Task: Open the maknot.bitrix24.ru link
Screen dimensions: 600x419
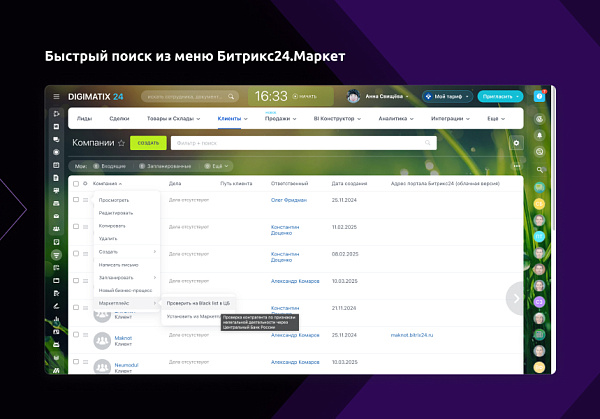Action: (x=412, y=335)
